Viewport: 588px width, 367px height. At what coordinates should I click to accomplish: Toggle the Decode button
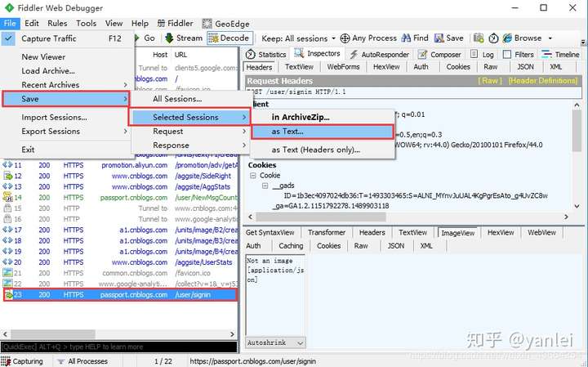[229, 38]
